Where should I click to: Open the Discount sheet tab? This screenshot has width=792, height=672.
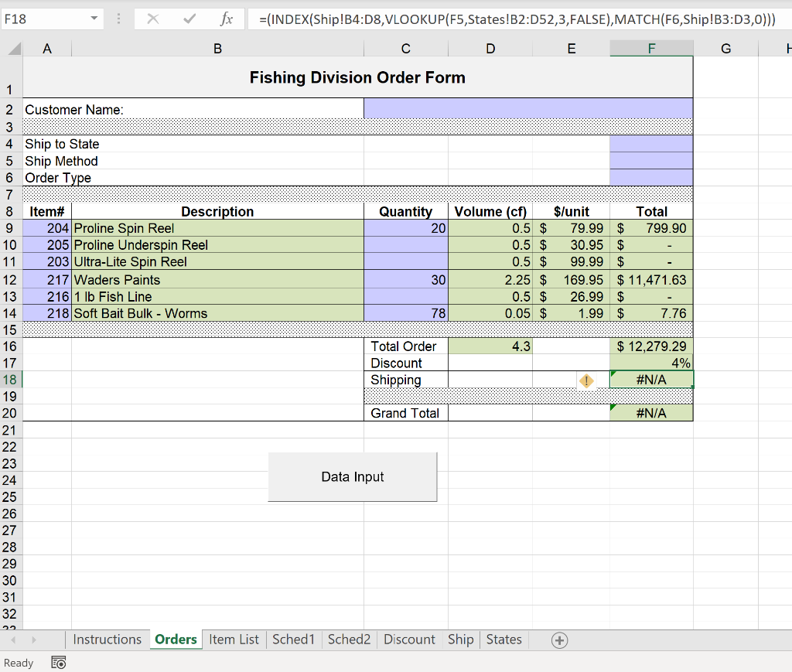click(409, 640)
